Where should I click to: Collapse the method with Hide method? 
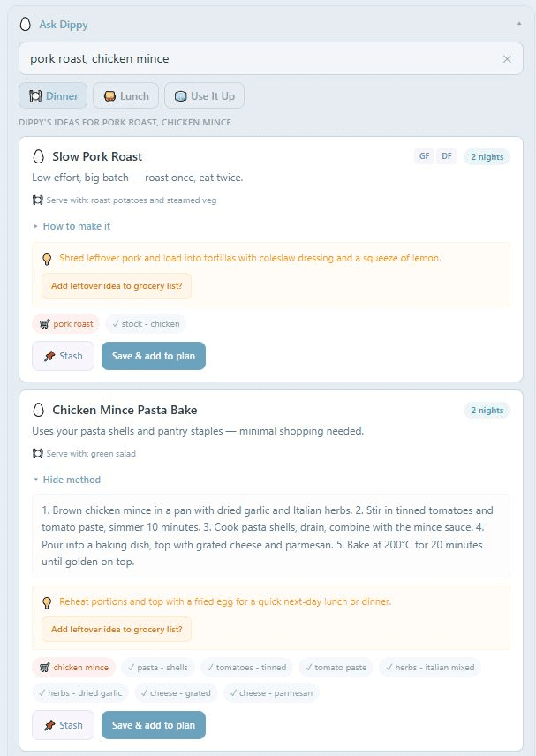click(71, 480)
